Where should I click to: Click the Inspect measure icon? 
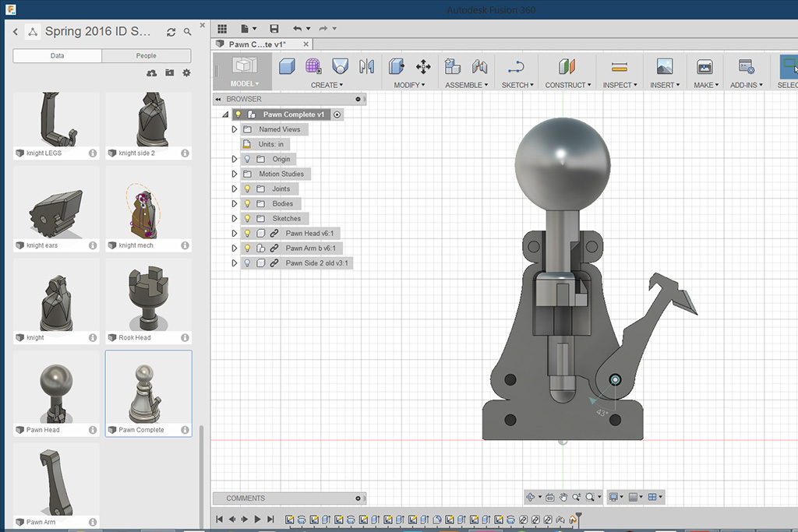(x=620, y=67)
